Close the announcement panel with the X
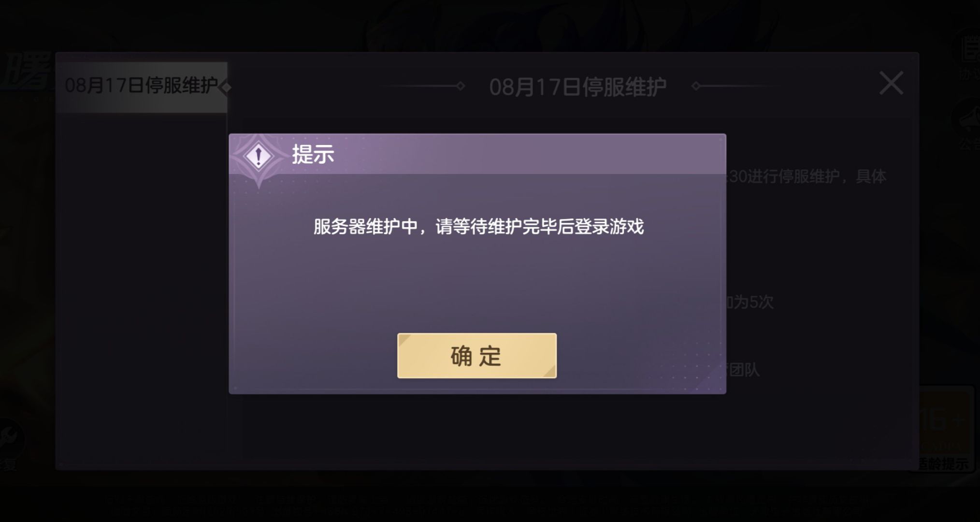 point(891,83)
